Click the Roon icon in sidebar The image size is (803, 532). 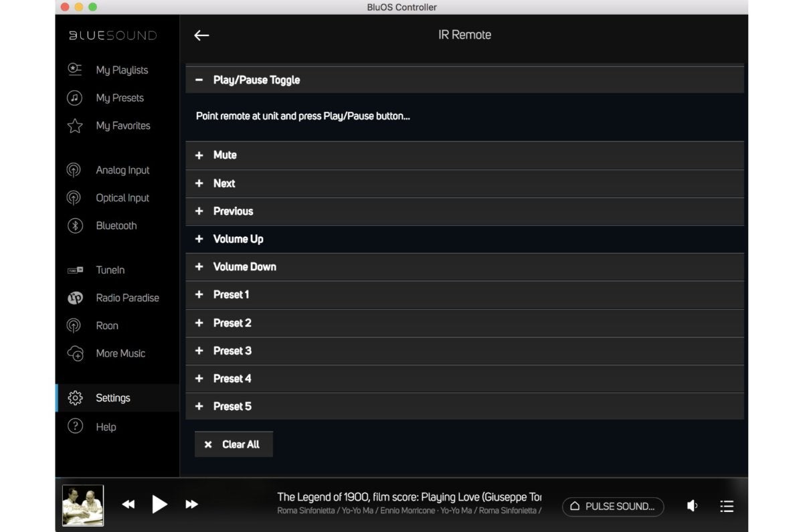point(74,326)
